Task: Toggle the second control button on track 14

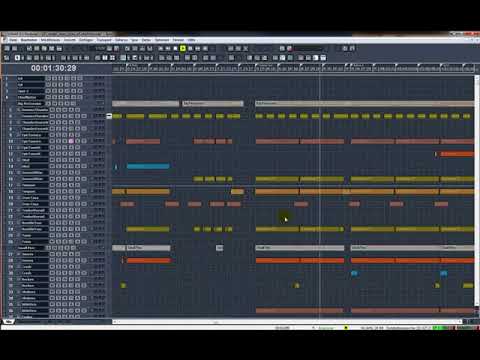Action: pos(59,166)
